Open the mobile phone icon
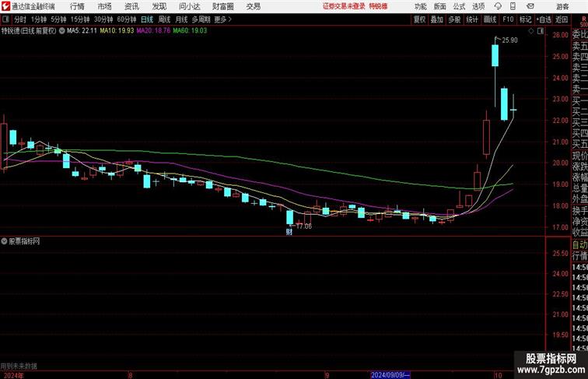The image size is (588, 379). tap(513, 6)
